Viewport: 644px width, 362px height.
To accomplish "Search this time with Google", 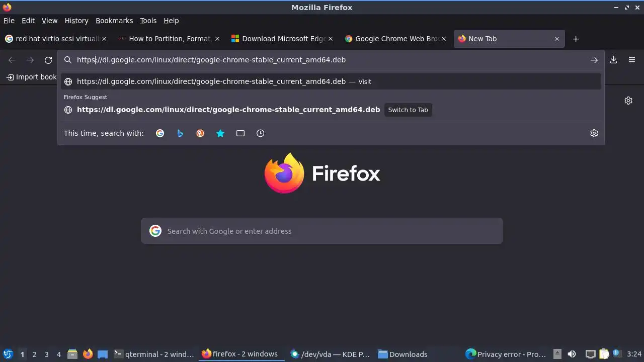I will (160, 133).
